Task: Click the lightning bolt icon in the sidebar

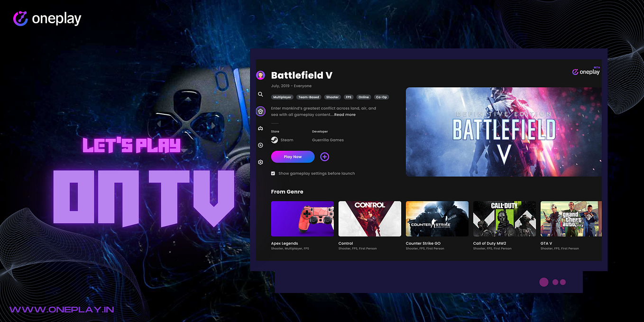Action: 260,145
